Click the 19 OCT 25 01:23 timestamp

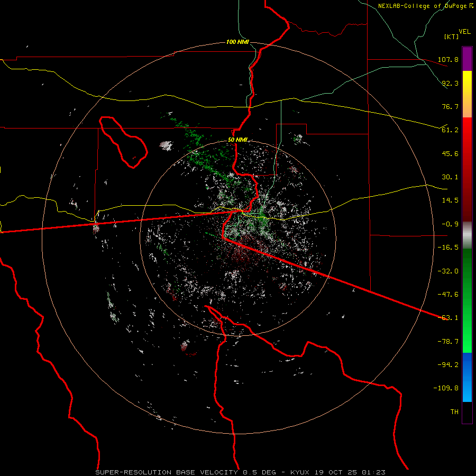pyautogui.click(x=350, y=472)
